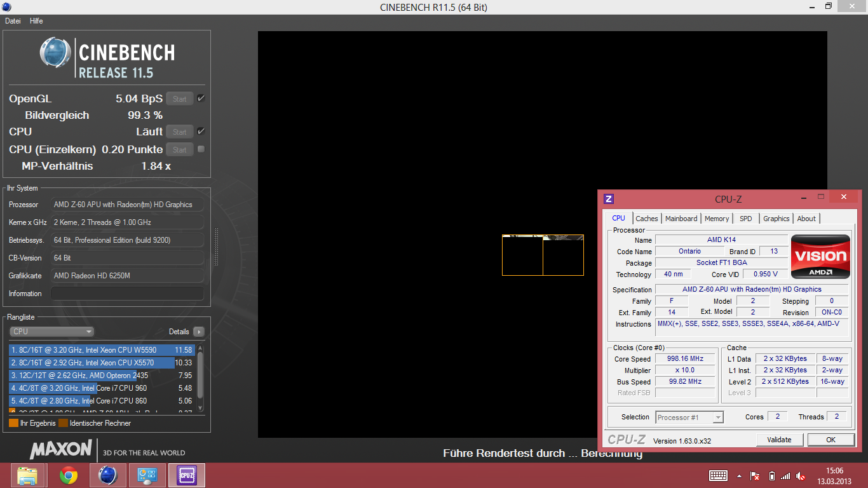Viewport: 868px width, 488px height.
Task: Click the left rendering tile in viewport
Action: 522,255
